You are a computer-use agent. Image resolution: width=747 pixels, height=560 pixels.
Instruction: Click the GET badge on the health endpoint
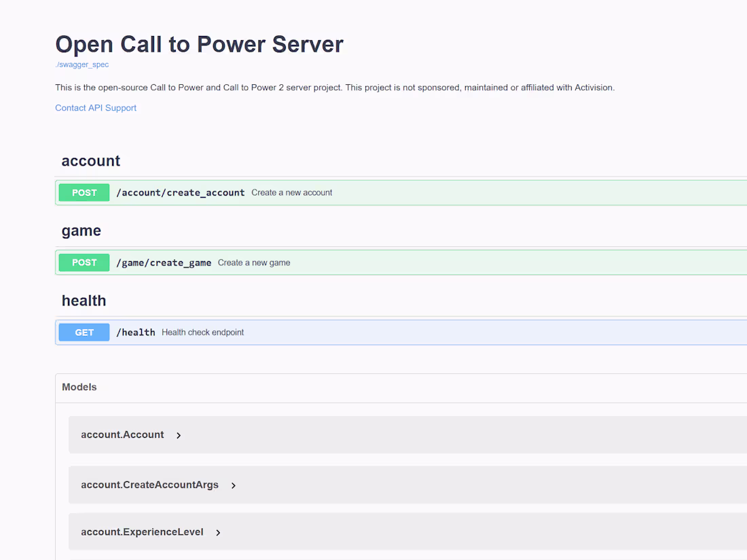(84, 332)
